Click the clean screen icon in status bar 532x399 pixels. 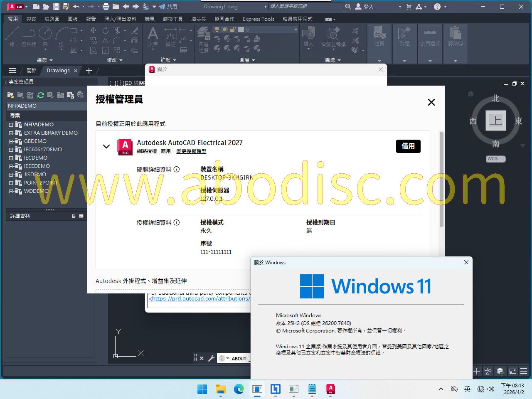pos(513,371)
